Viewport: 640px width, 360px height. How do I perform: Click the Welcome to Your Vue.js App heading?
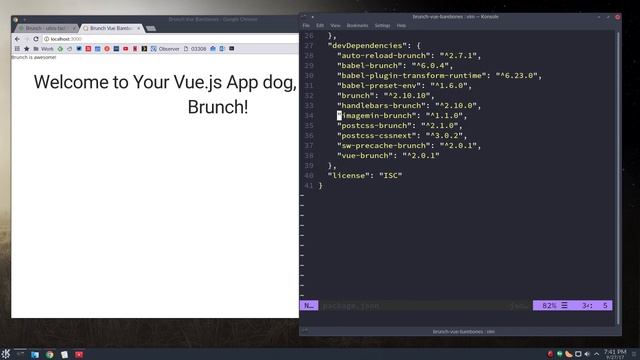165,94
